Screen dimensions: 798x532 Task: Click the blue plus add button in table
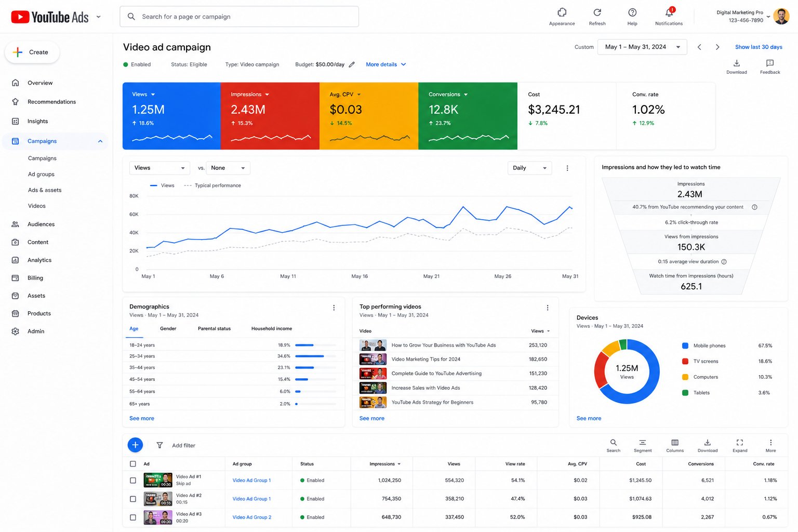135,445
